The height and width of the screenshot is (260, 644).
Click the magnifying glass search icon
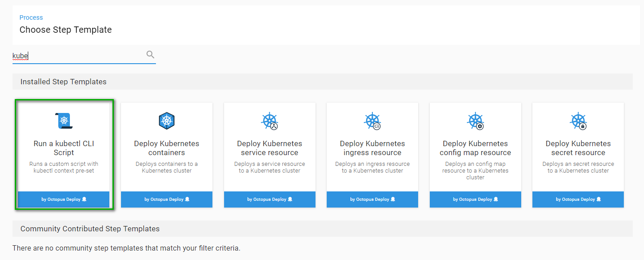150,55
